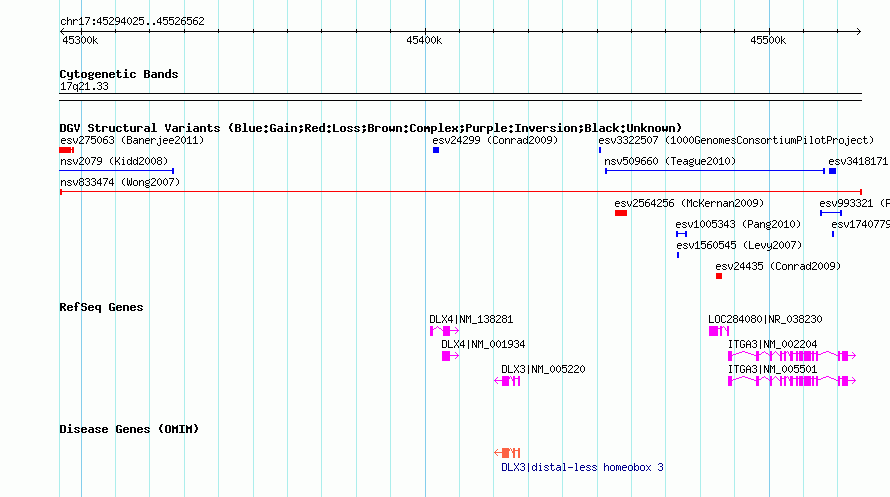Select the ITGA3 NM_005501 exon structure glyph
890x497 pixels.
(792, 381)
